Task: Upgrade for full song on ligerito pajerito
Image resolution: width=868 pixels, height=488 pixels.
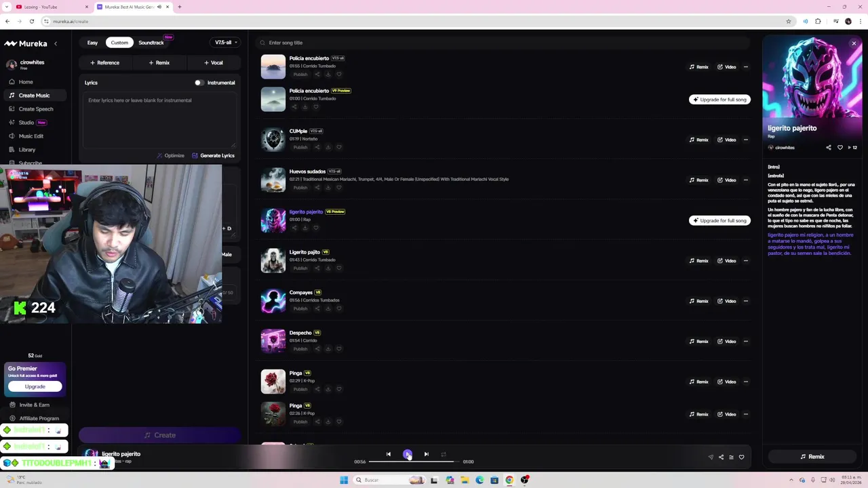Action: tap(719, 221)
